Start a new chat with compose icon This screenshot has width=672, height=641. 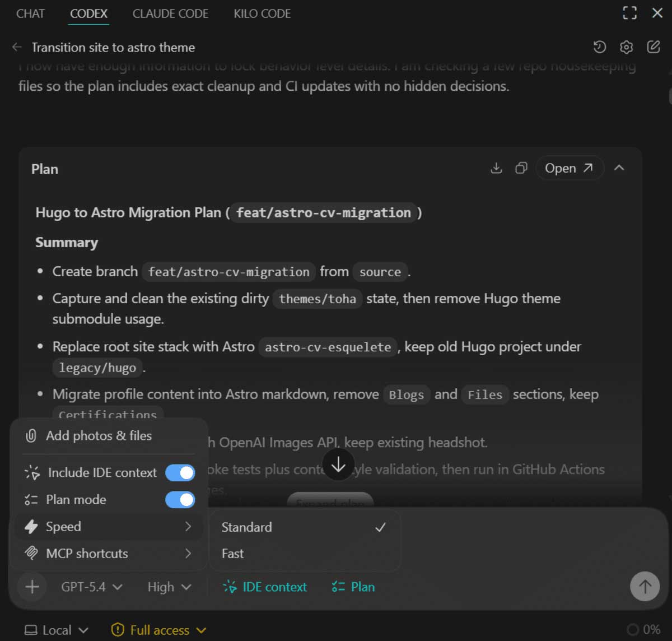click(653, 47)
